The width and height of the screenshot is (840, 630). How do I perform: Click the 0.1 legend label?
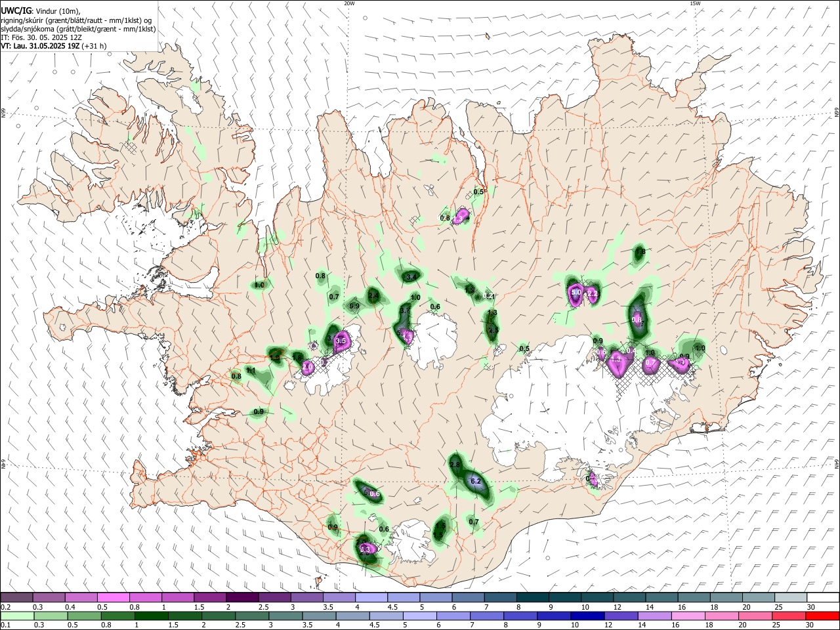pyautogui.click(x=5, y=625)
